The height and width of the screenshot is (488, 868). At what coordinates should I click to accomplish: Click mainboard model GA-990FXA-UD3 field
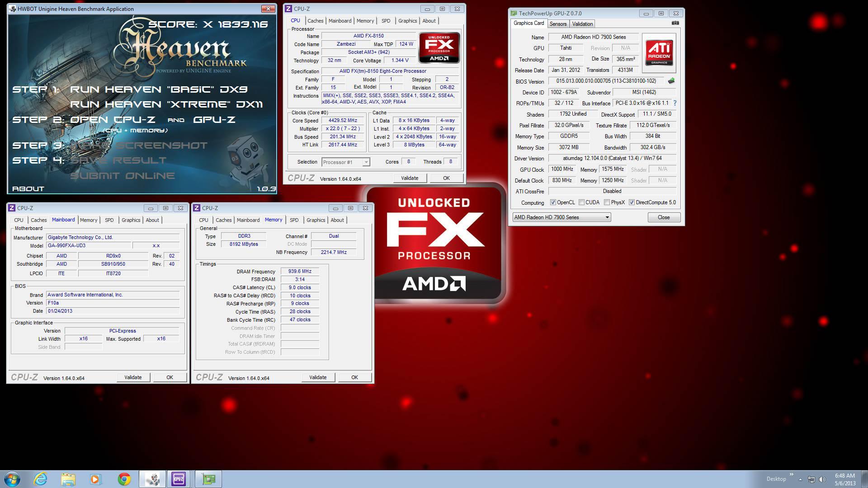pyautogui.click(x=88, y=245)
